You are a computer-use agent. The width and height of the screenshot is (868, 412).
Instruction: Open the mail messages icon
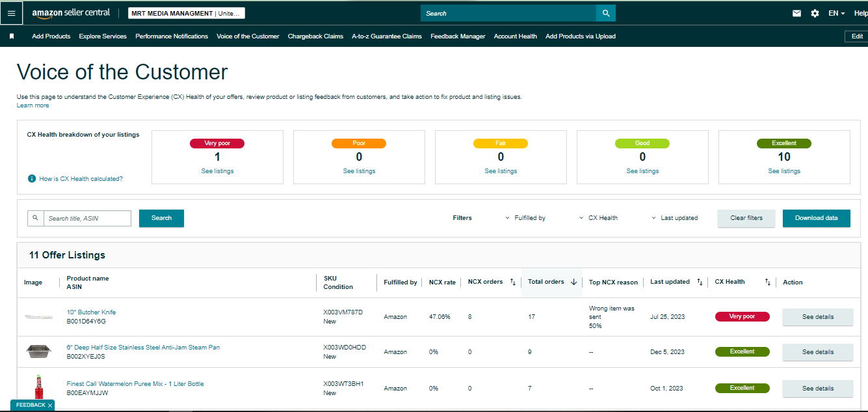click(796, 13)
